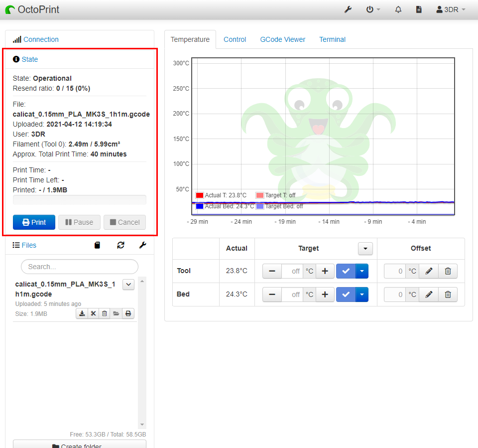Open file list settings wrench
The width and height of the screenshot is (478, 448).
pos(143,245)
